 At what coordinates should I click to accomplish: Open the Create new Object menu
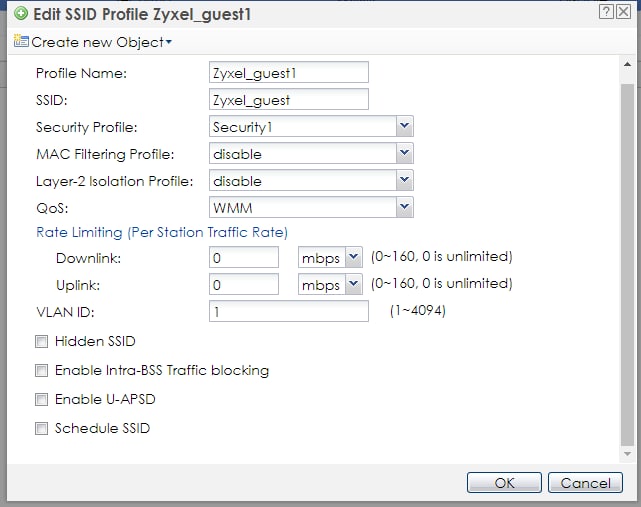(102, 42)
